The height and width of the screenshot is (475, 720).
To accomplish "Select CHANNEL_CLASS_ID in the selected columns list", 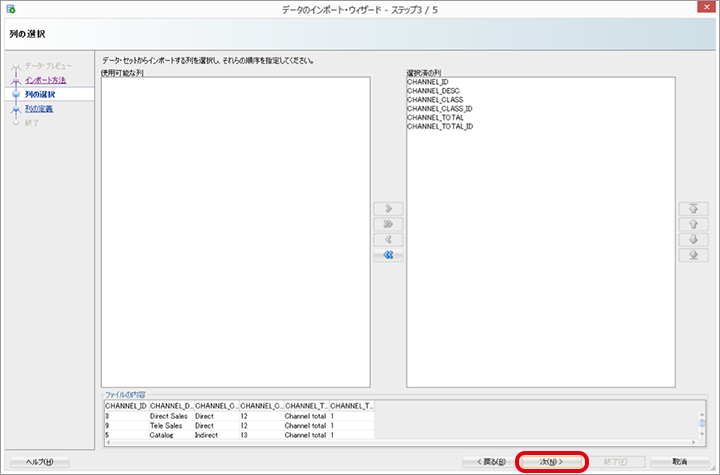I will (x=440, y=109).
